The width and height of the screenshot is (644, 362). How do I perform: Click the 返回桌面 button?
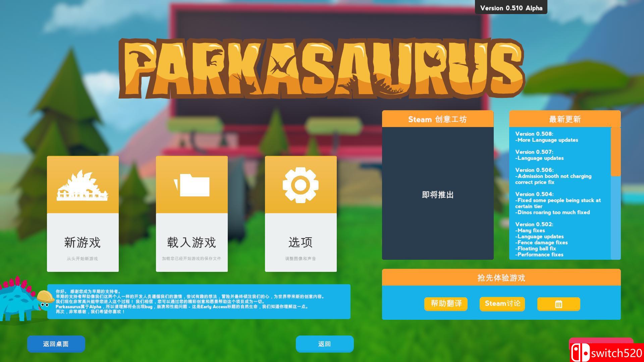pyautogui.click(x=56, y=344)
